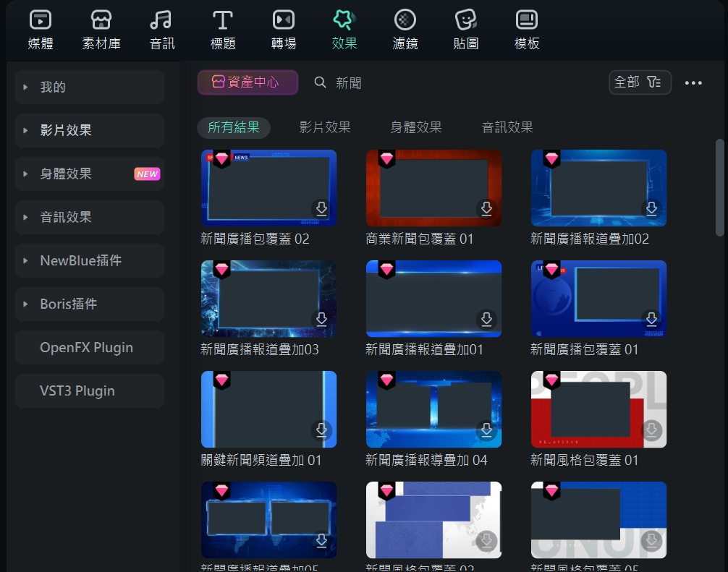
Task: Download the 商業新聞包覆蓋 01 effect
Action: pyautogui.click(x=487, y=209)
